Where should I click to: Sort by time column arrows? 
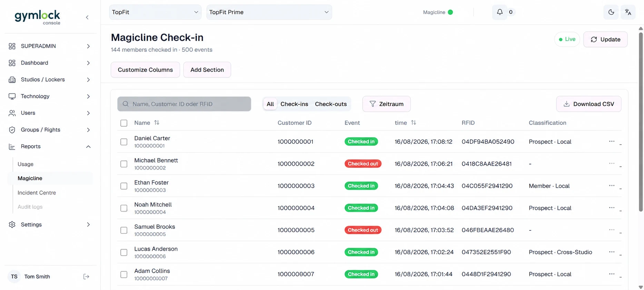click(414, 123)
